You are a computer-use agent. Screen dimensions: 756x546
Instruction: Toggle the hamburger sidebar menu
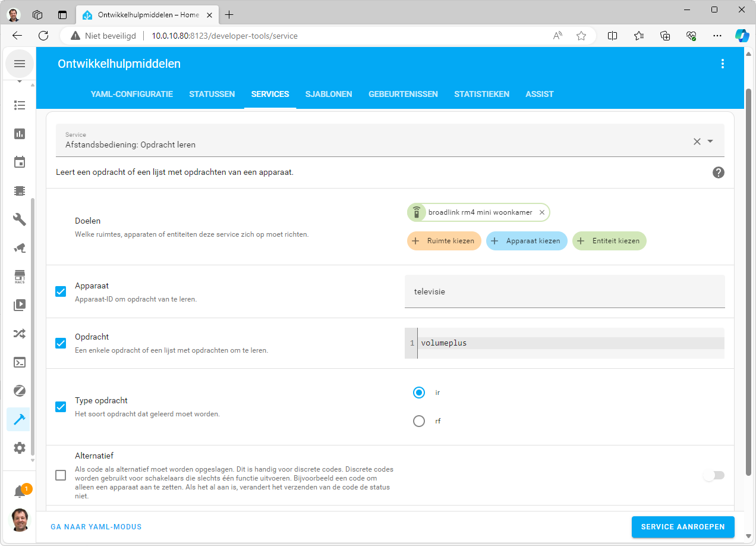point(20,64)
